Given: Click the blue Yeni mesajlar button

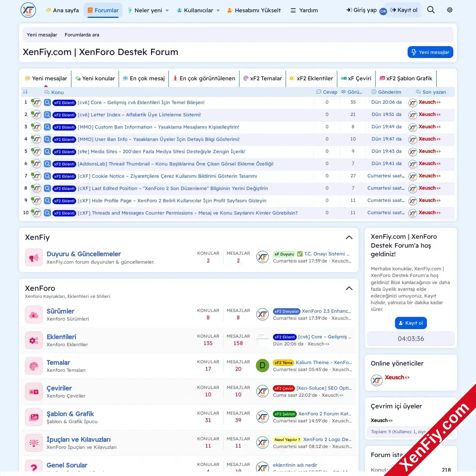Looking at the screenshot, I should [430, 52].
